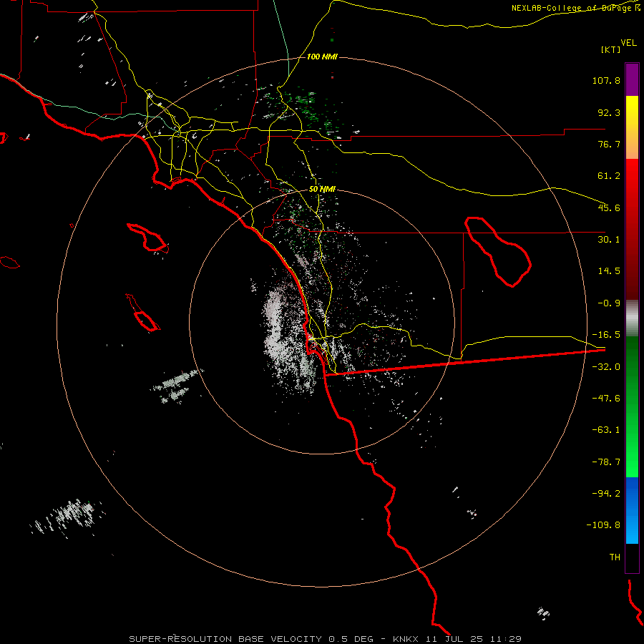Pick the purple segment of velocity color bar
644x644 pixels.
coord(632,79)
